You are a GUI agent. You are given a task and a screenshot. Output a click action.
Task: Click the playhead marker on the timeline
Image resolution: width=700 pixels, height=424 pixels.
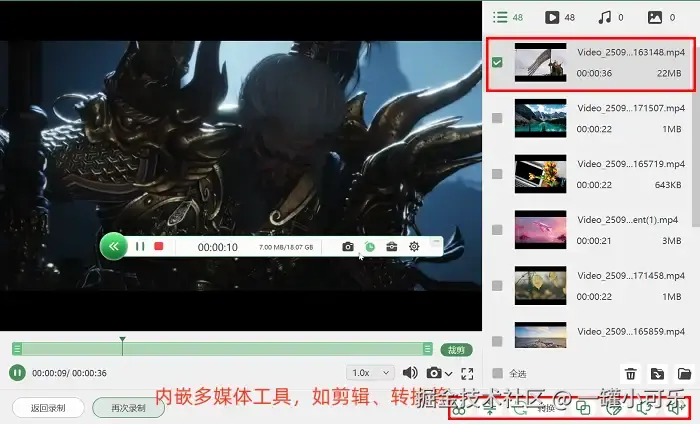click(x=122, y=340)
